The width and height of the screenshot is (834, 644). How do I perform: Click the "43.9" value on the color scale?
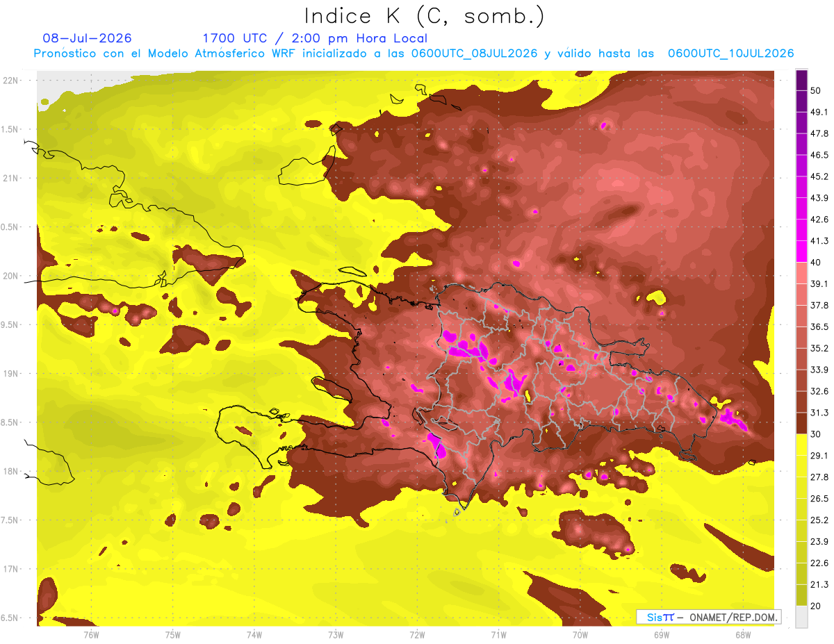[x=819, y=198]
